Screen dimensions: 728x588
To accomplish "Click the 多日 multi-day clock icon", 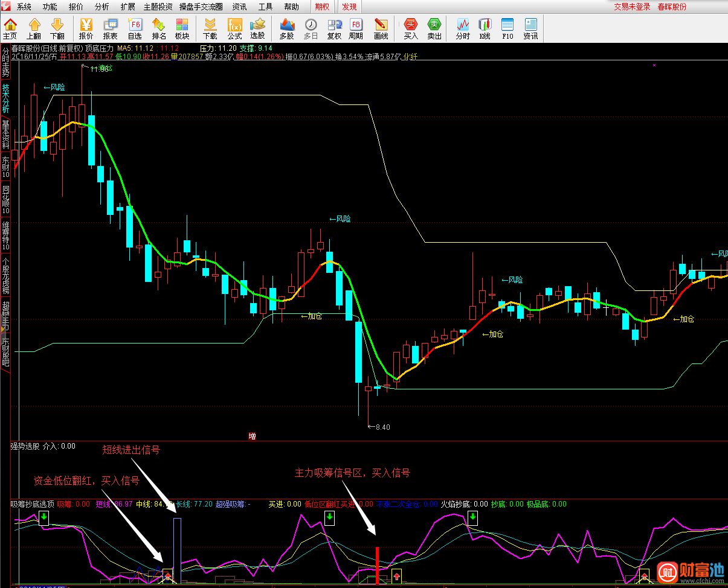I will pos(311,28).
